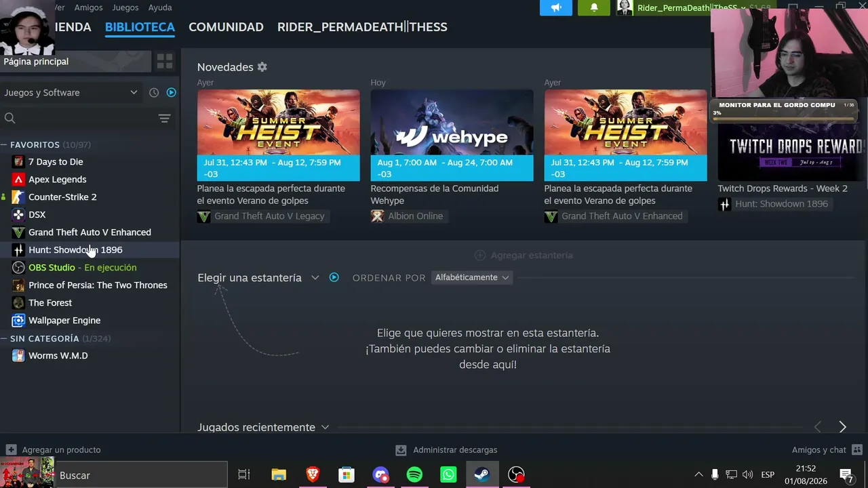Switch library to grid collections view
This screenshot has height=488, width=868.
(x=165, y=62)
